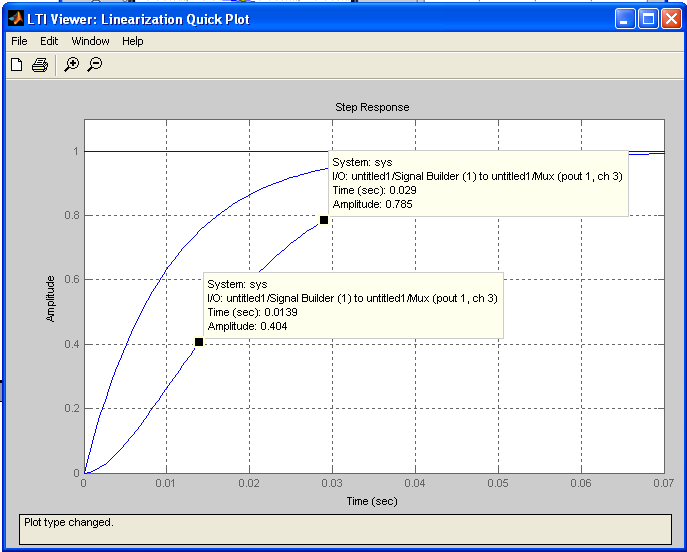Open the File menu
Screen dimensions: 687x552
click(x=19, y=41)
